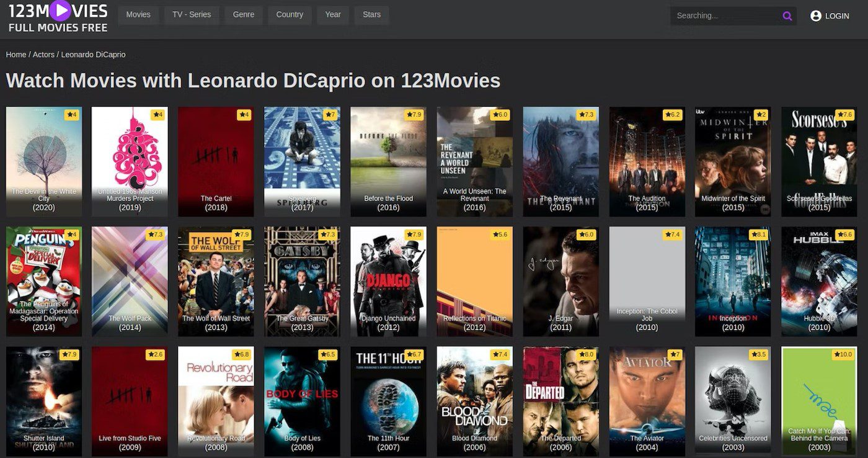
Task: Open Revolutionary Road poster
Action: [216, 401]
